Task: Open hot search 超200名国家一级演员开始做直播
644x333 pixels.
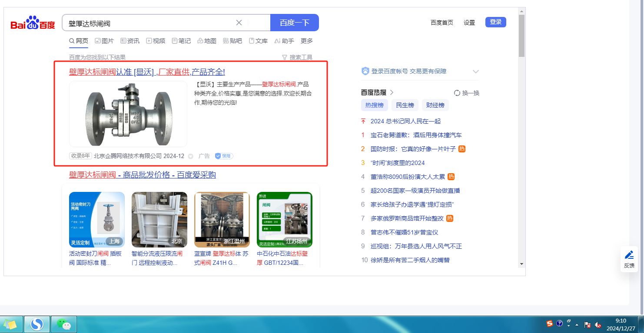Action: [415, 191]
